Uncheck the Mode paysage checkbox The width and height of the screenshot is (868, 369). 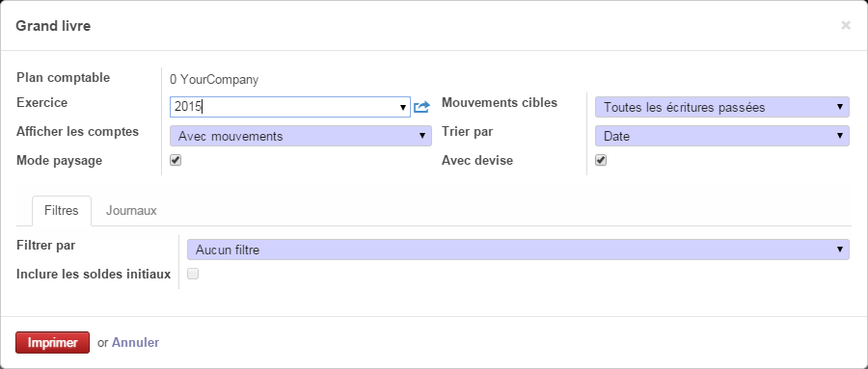(x=176, y=160)
